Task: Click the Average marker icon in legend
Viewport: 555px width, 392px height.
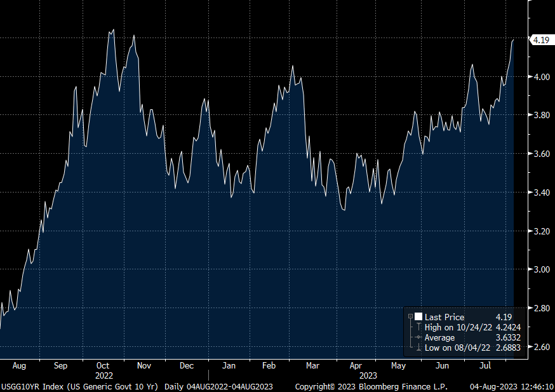Action: 418,337
